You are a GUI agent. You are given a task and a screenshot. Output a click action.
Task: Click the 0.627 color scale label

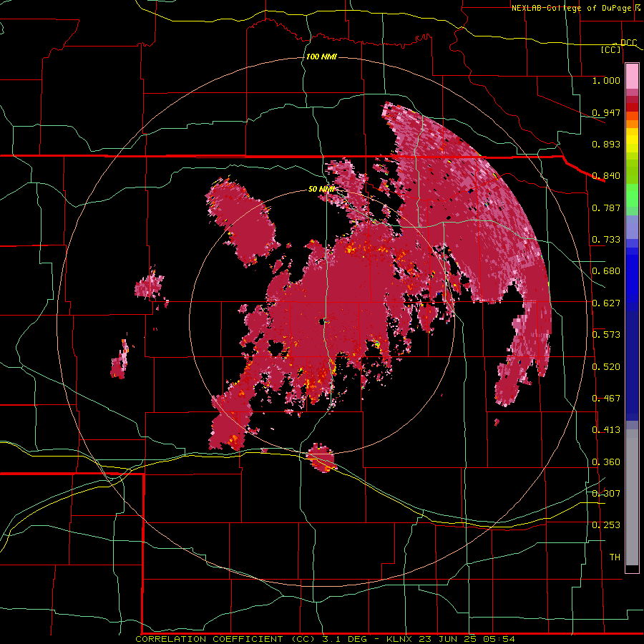click(x=606, y=303)
